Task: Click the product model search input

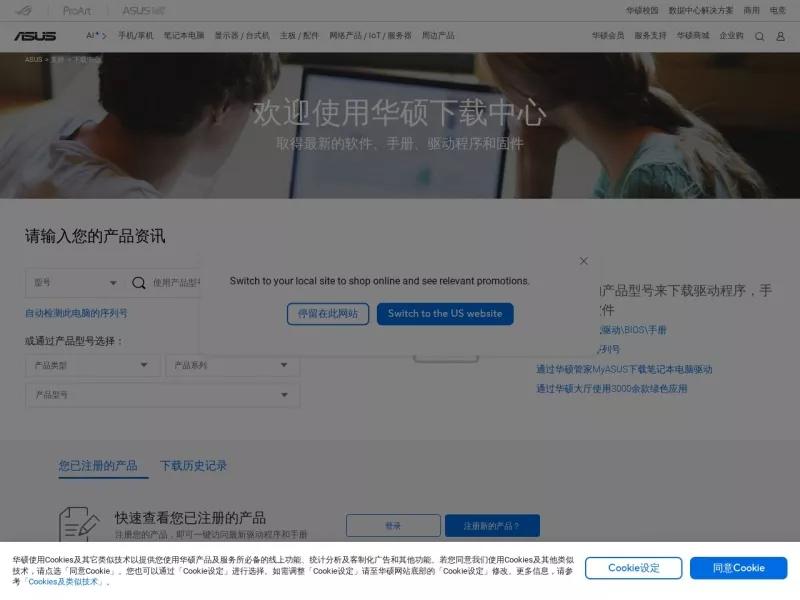Action: coord(176,283)
